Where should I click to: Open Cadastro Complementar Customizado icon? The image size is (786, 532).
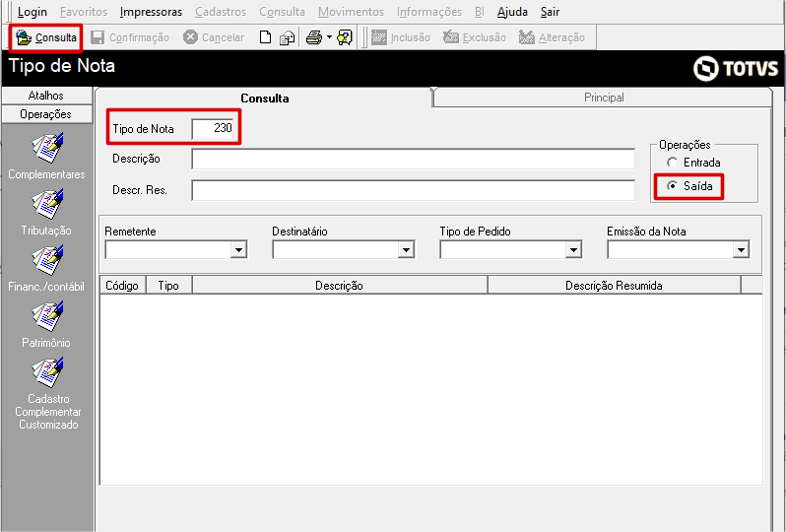point(47,372)
